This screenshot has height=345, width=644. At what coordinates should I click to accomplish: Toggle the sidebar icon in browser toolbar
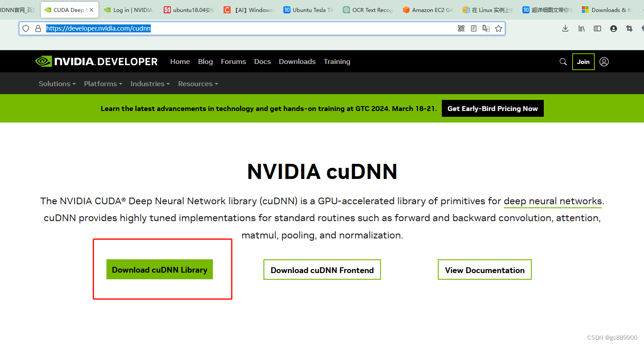pyautogui.click(x=597, y=28)
